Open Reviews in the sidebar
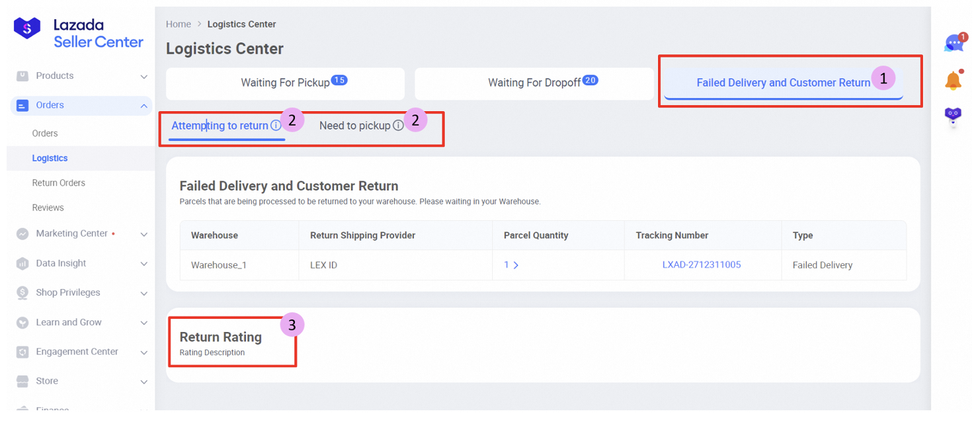The image size is (980, 422). [x=48, y=208]
